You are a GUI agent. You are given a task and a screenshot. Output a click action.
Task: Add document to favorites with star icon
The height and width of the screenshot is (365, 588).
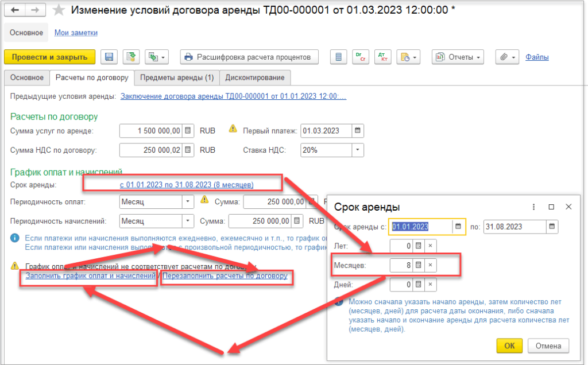(x=59, y=10)
